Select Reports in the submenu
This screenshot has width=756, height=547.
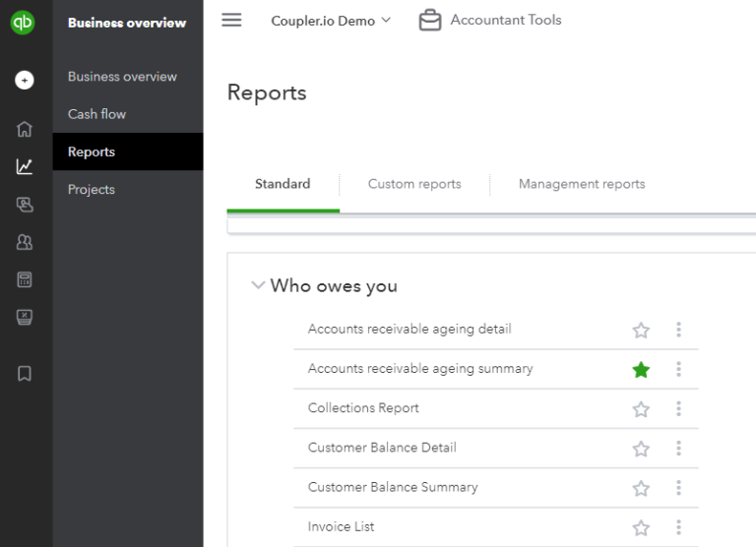[x=128, y=152]
